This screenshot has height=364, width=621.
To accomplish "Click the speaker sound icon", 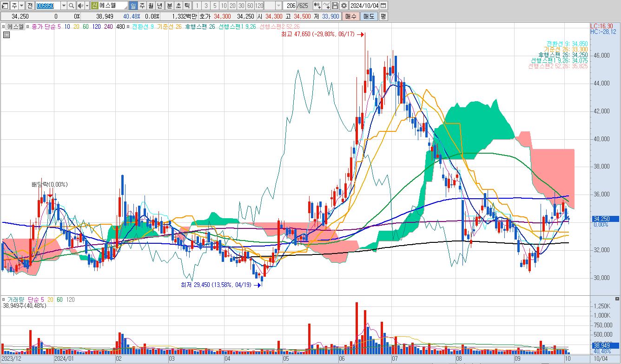I will tap(80, 6).
